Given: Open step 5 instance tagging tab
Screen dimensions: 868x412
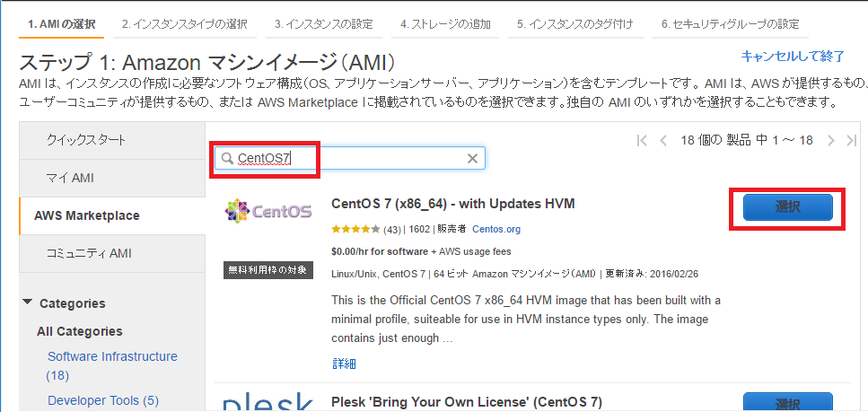Looking at the screenshot, I should coord(575,24).
